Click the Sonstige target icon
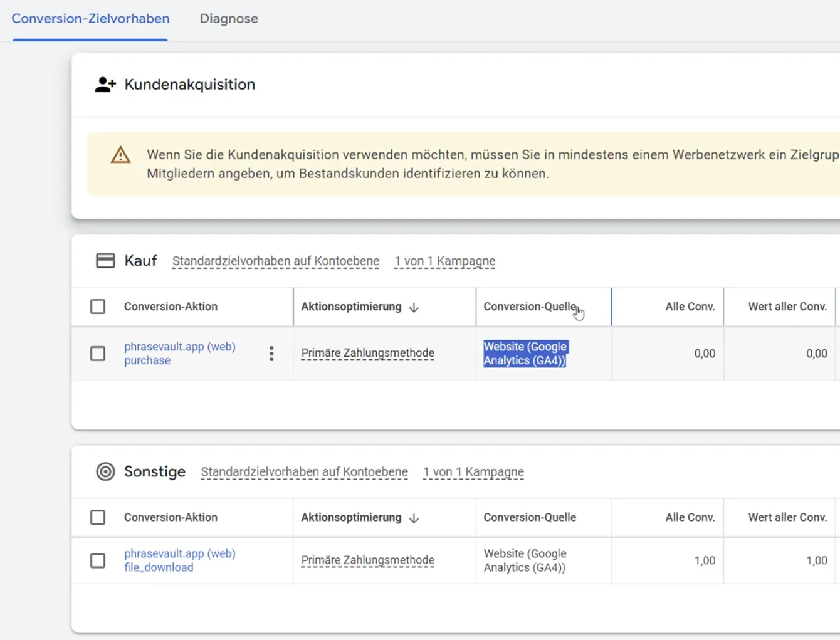This screenshot has width=840, height=640. [105, 471]
